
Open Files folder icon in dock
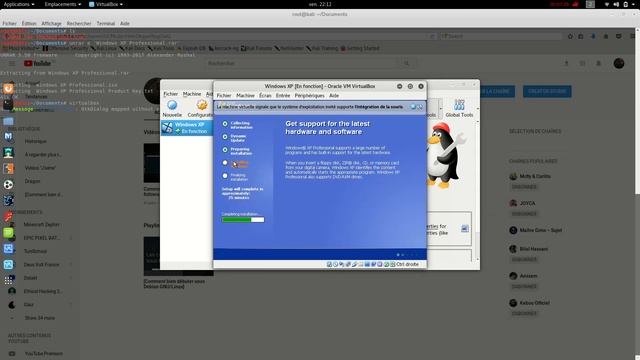coord(9,120)
